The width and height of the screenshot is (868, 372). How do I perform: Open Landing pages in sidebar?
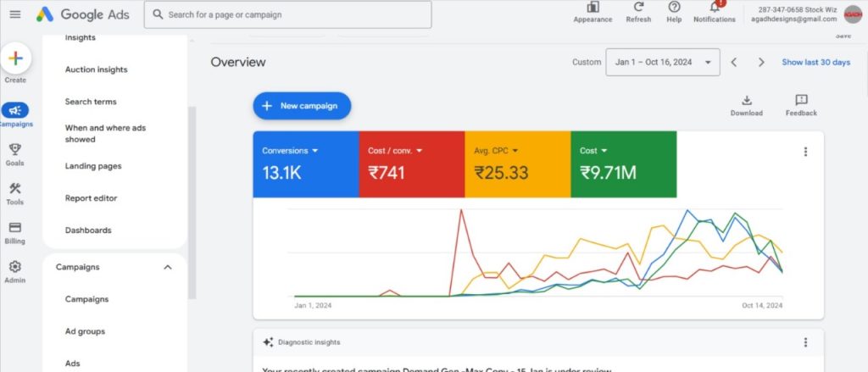click(93, 166)
